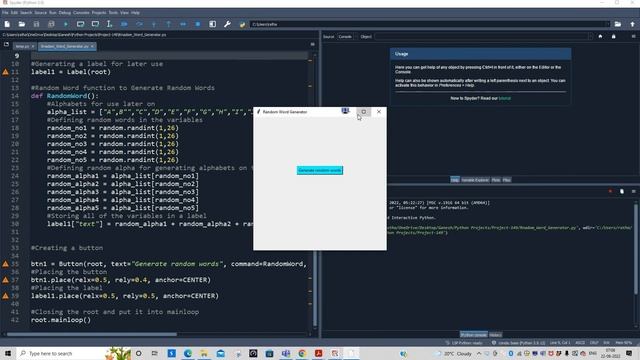Viewport: 640px width, 360px height.
Task: Close the Random_Word_Generator.py tab
Action: (x=92, y=46)
